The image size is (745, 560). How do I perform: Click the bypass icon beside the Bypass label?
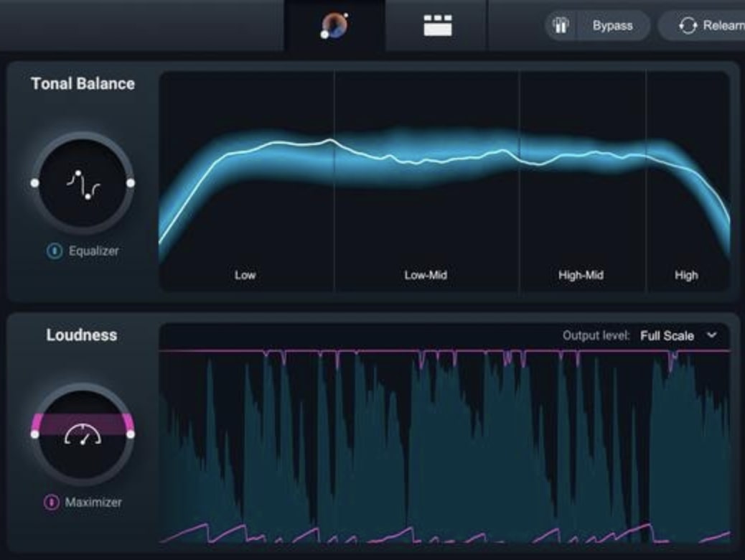point(561,26)
